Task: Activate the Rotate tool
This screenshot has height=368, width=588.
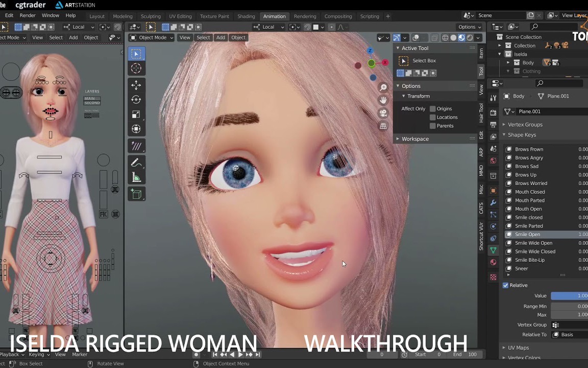Action: pyautogui.click(x=136, y=99)
